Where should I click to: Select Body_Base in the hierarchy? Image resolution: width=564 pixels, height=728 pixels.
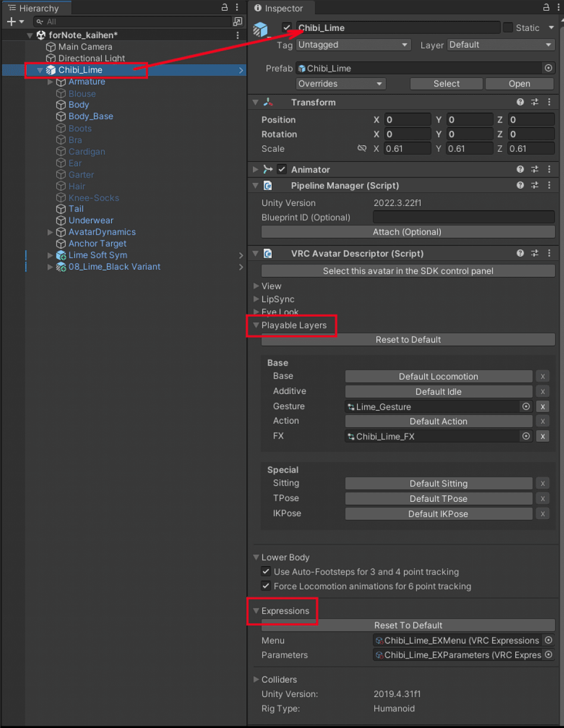point(90,117)
